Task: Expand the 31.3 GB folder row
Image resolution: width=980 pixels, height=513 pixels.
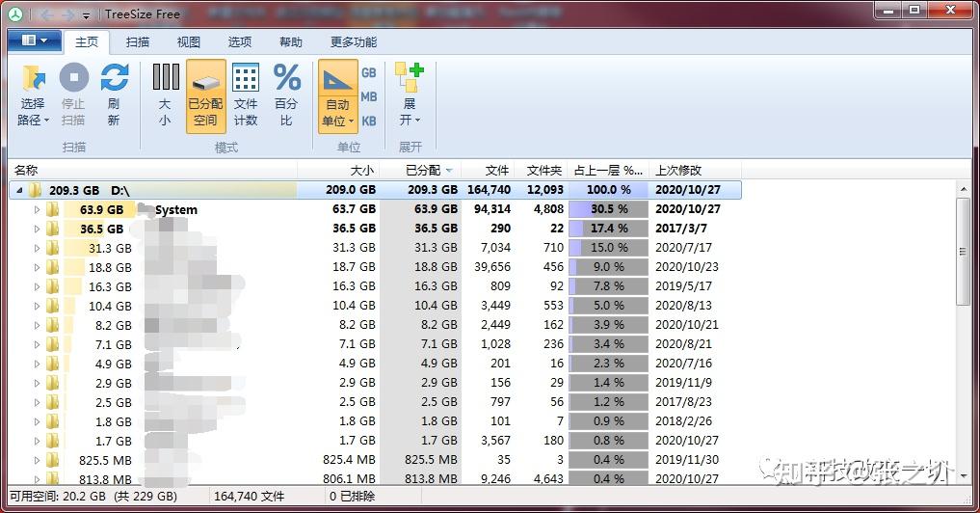Action: (37, 249)
